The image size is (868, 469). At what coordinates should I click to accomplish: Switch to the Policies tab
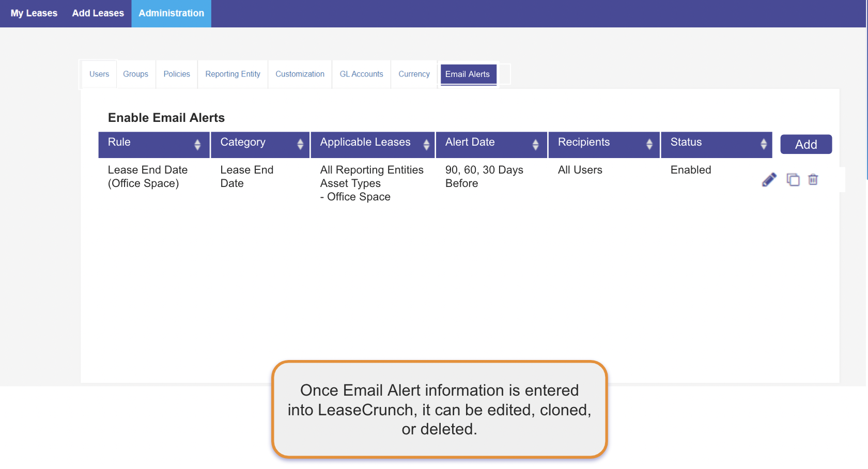(177, 74)
